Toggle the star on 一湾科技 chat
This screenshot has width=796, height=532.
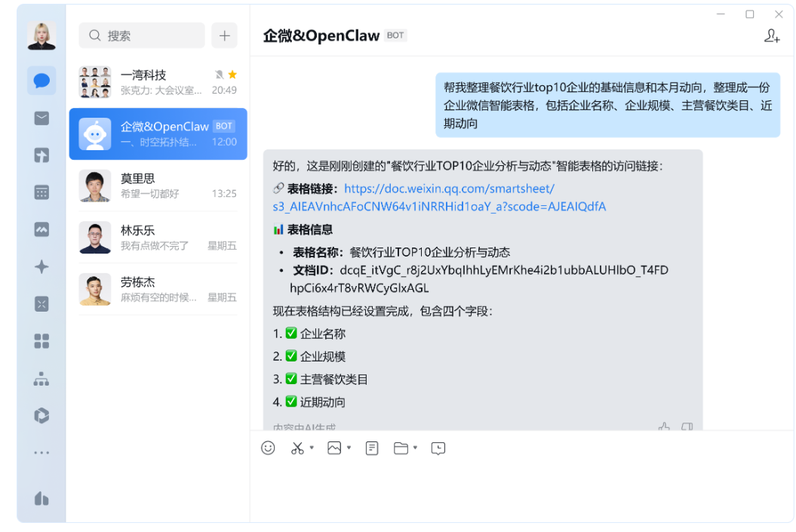pyautogui.click(x=232, y=75)
